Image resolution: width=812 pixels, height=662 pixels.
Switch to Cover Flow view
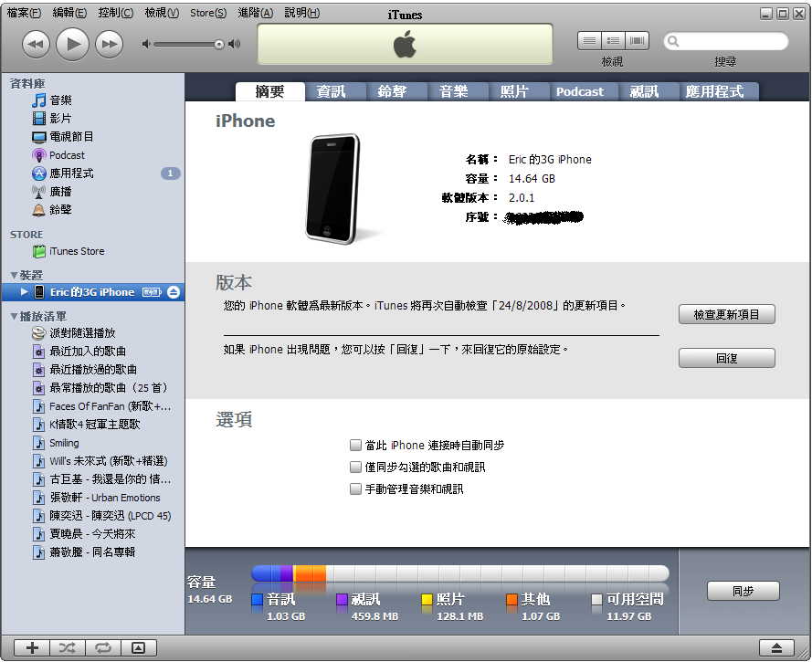(x=636, y=41)
